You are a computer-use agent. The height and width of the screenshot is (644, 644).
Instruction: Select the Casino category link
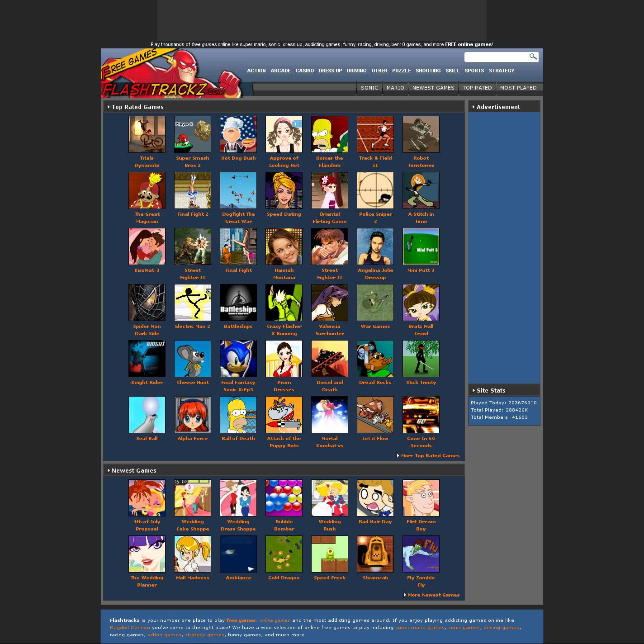[x=305, y=71]
